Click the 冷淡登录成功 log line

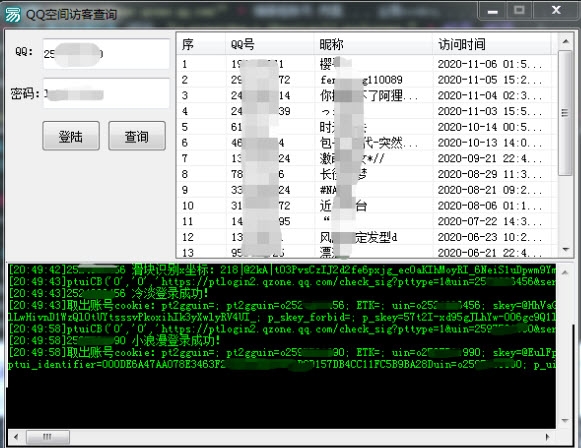(x=108, y=293)
